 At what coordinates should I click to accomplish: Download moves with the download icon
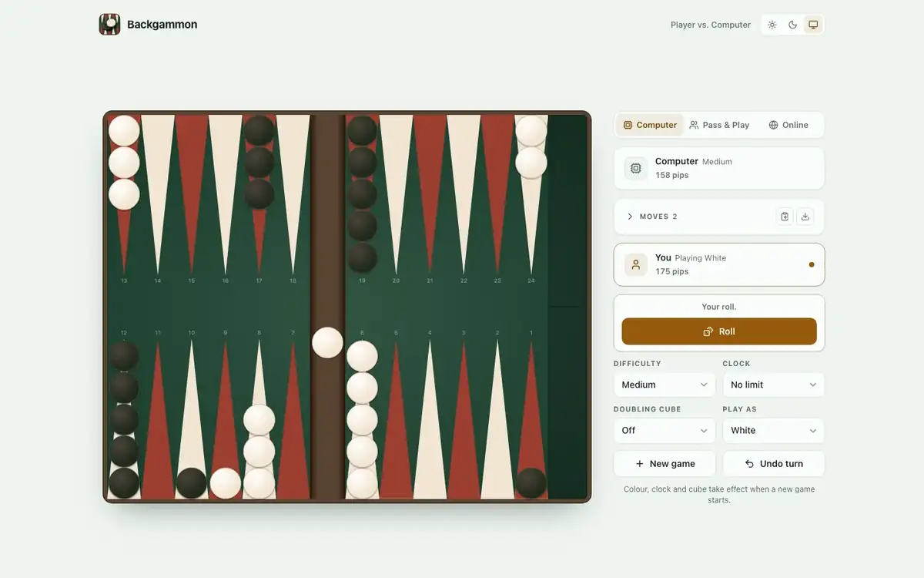(805, 217)
